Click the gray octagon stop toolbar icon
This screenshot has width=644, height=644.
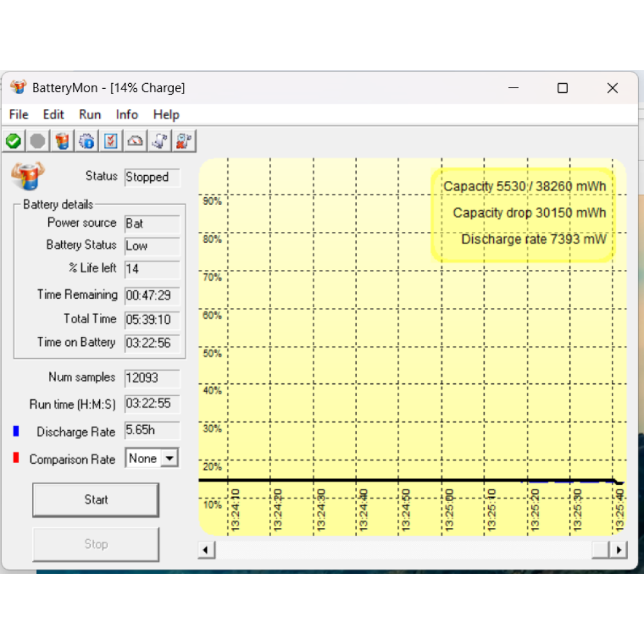point(38,141)
